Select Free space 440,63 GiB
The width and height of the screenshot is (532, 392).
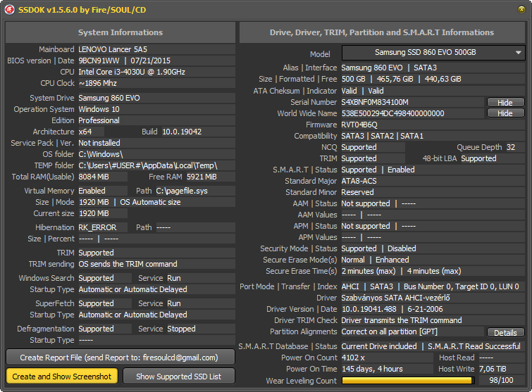pos(443,79)
